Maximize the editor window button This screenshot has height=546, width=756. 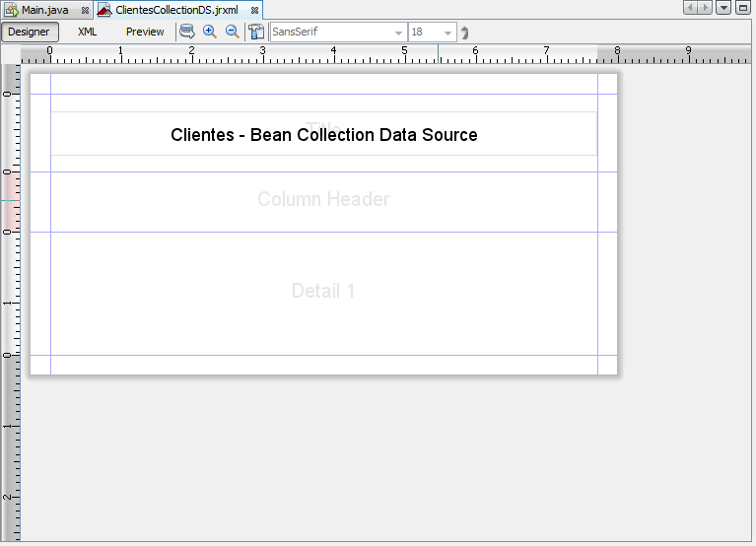click(x=743, y=8)
